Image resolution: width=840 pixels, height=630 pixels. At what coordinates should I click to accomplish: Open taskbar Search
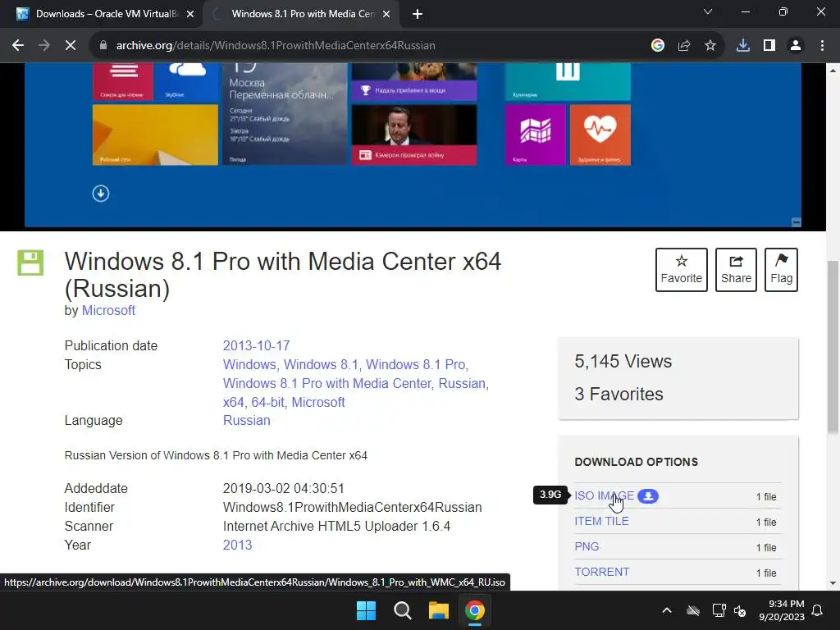402,610
